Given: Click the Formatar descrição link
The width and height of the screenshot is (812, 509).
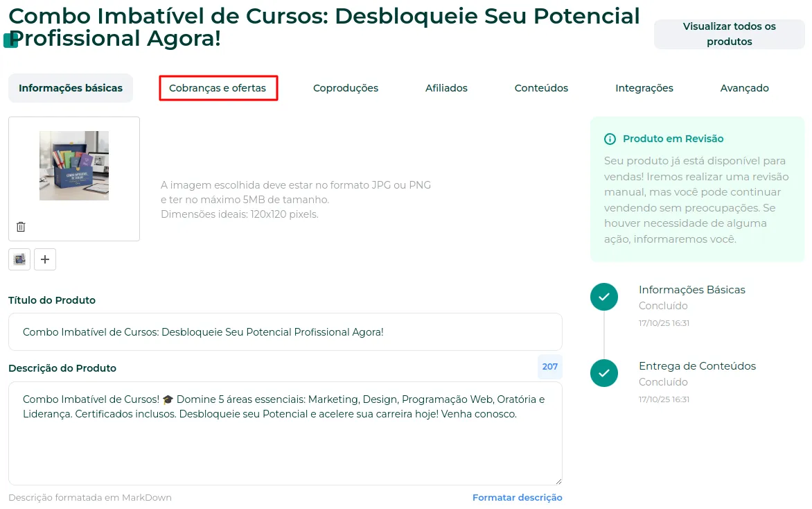Looking at the screenshot, I should 517,498.
